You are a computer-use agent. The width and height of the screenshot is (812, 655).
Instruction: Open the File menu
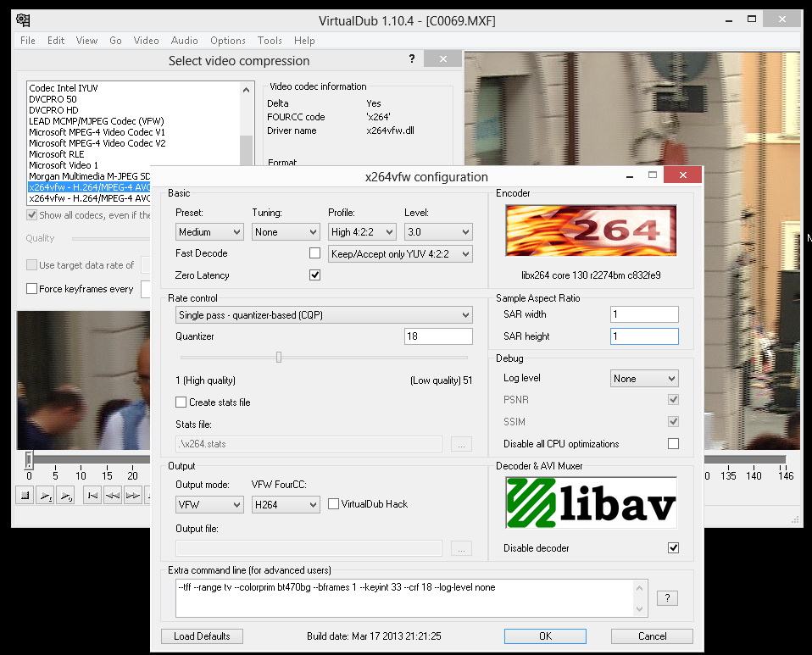[x=28, y=41]
